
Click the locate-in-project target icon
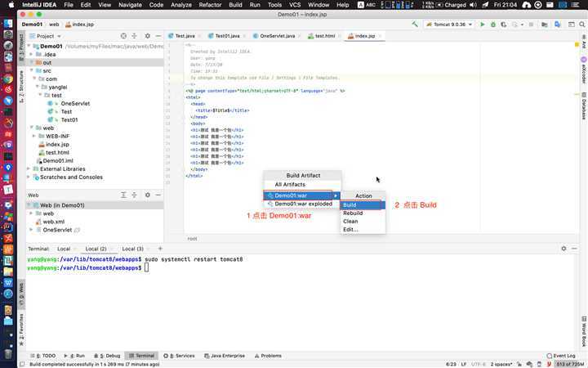coord(123,36)
